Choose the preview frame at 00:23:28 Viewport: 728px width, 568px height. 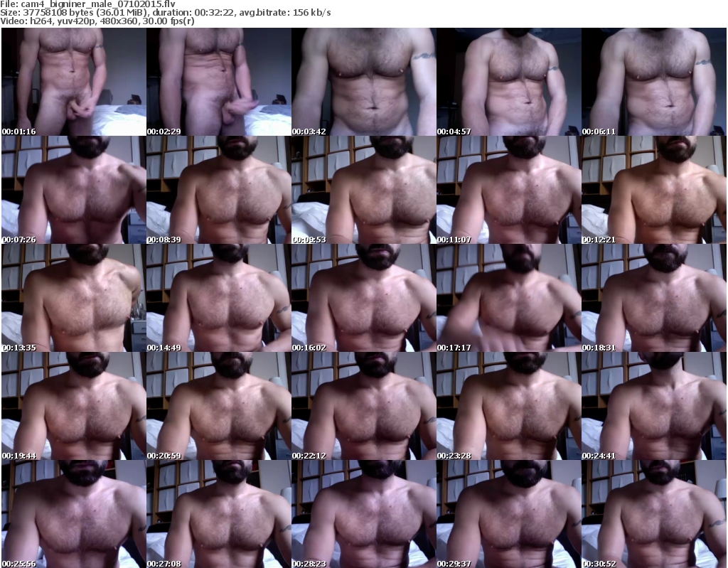coord(509,406)
